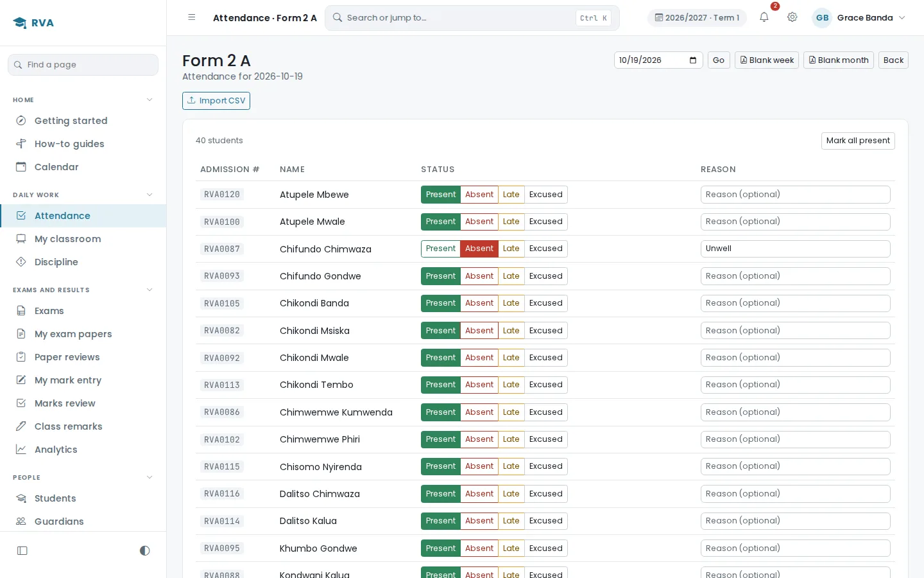Mark Atupele Mbewe as Absent
The height and width of the screenshot is (578, 924).
pos(479,195)
